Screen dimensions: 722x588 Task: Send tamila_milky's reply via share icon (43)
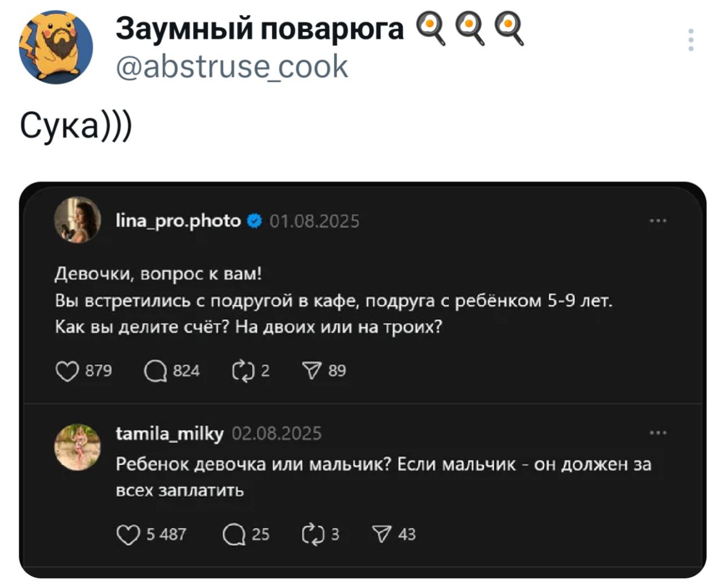point(382,534)
